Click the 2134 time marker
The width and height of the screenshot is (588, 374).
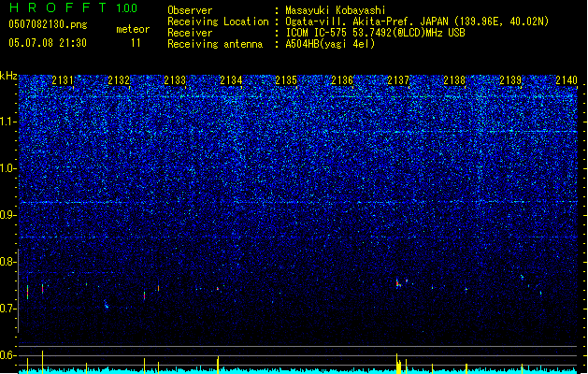[231, 80]
